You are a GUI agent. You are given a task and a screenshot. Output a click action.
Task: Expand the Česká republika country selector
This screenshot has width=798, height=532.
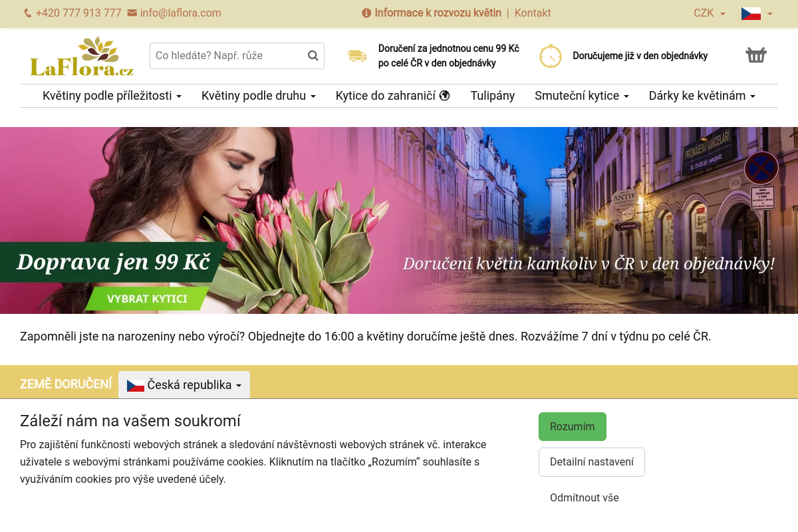(184, 384)
